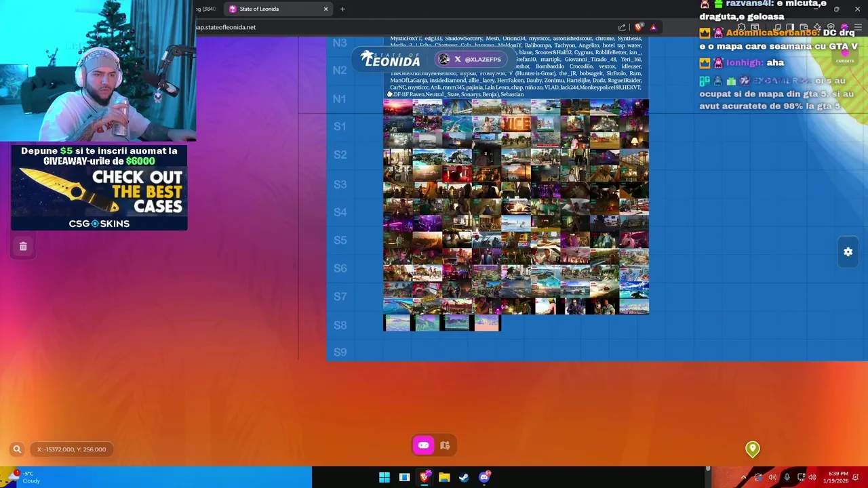Click the S9 grid row label
Screen dimensions: 868x488
[340, 352]
